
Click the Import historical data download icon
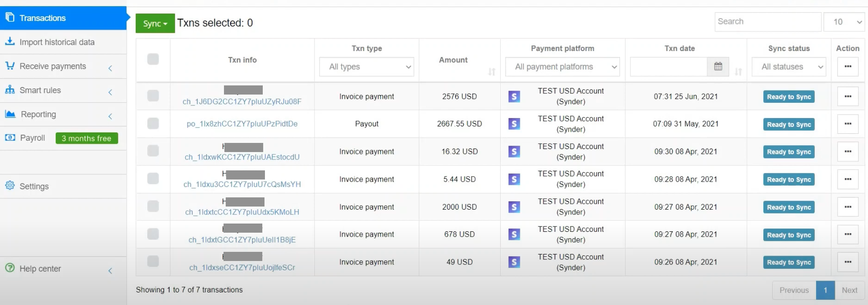click(x=10, y=41)
